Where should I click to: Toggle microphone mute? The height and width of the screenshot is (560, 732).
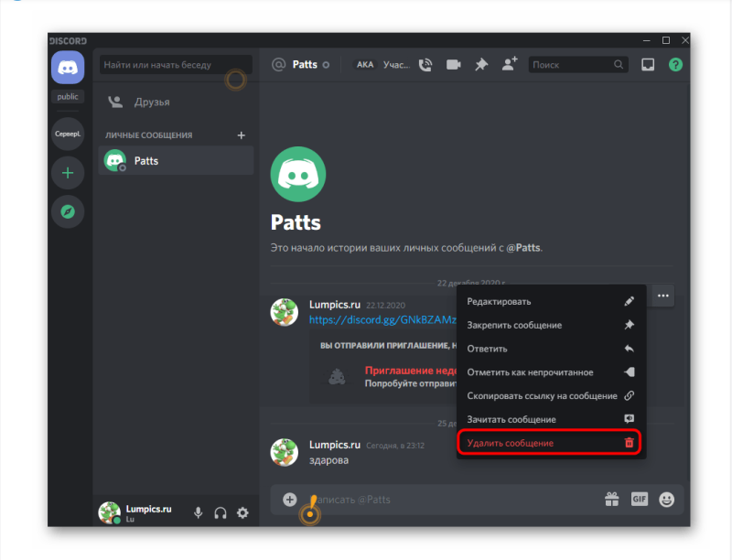coord(199,512)
